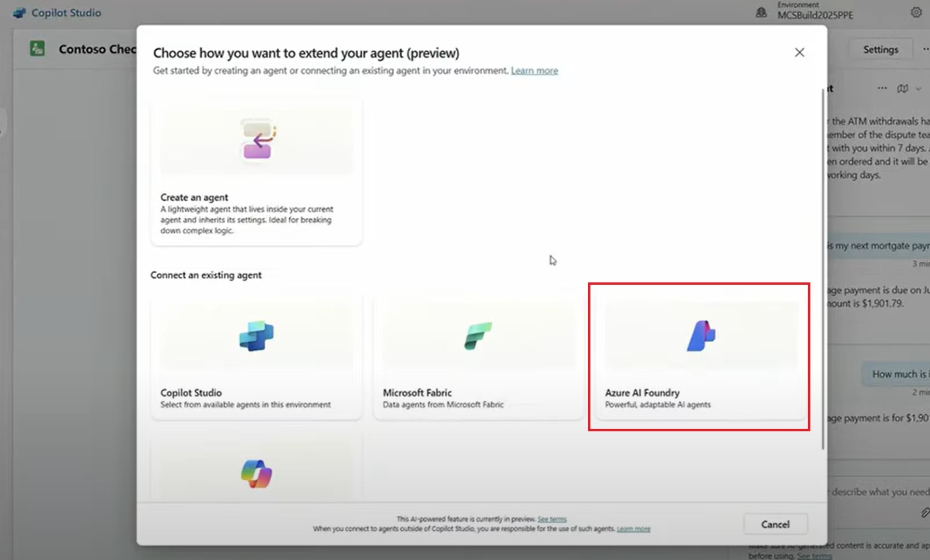
Task: Click the Copilot Studio card logo
Action: coord(256,336)
